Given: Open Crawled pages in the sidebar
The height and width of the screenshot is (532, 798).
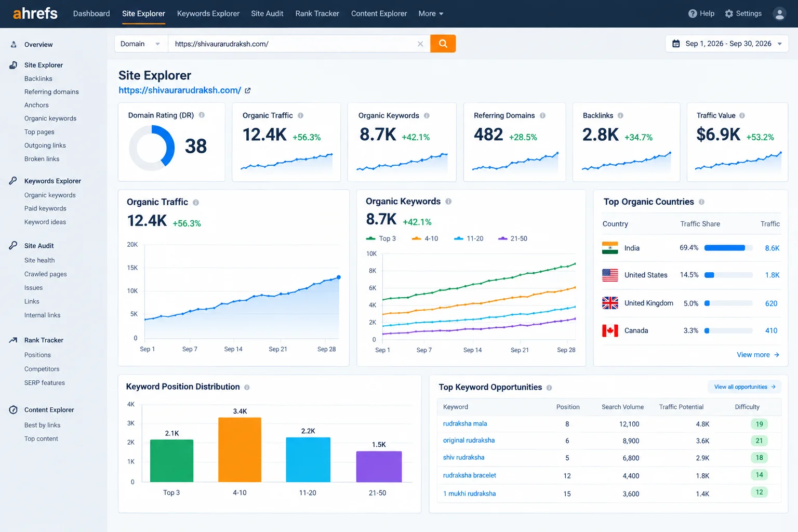Looking at the screenshot, I should click(x=46, y=274).
